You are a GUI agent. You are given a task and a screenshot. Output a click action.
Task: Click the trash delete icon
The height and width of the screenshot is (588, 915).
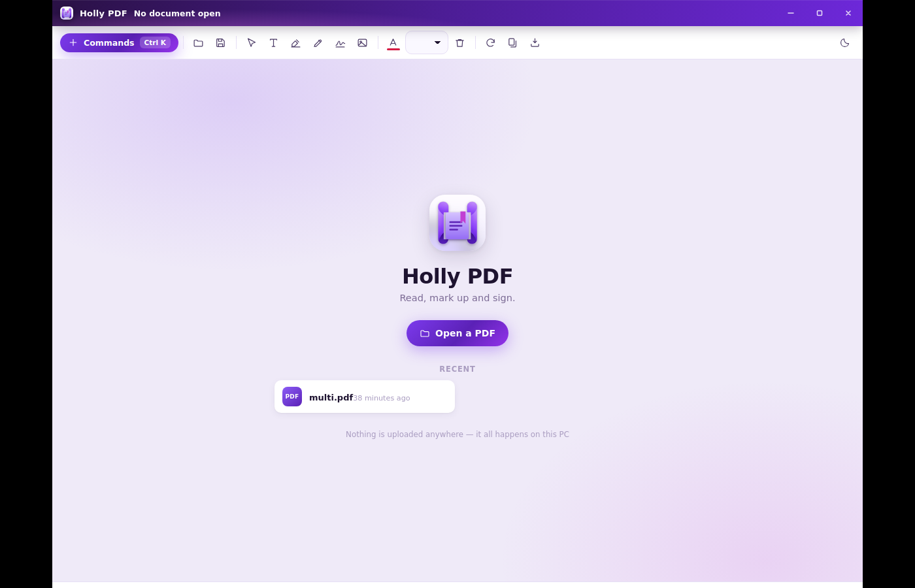(x=460, y=43)
